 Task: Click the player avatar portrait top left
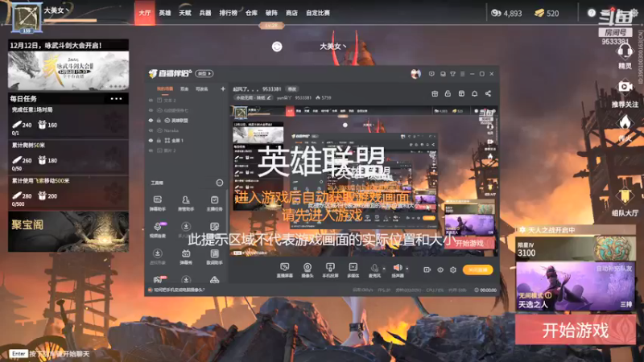pyautogui.click(x=27, y=17)
